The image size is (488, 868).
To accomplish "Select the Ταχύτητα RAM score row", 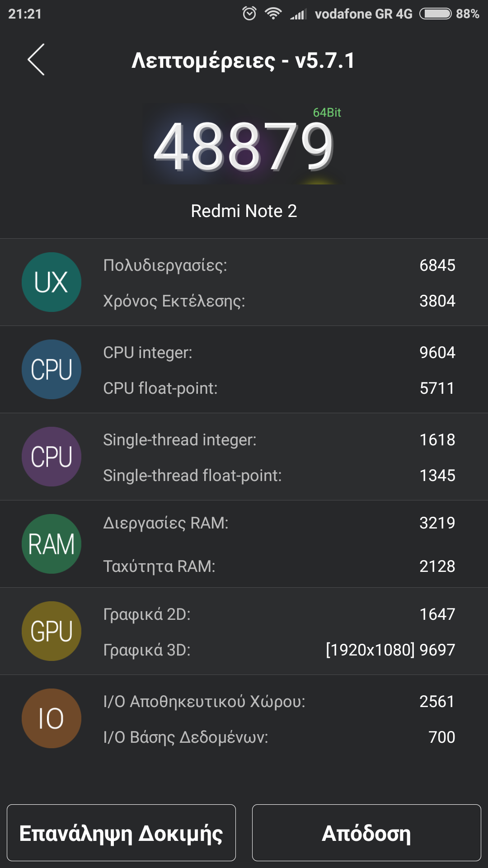I will pyautogui.click(x=279, y=566).
